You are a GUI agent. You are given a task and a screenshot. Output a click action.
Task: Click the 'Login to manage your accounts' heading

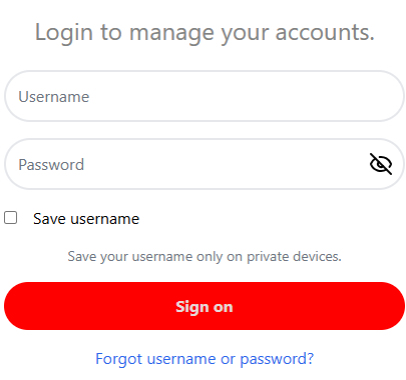(x=205, y=33)
